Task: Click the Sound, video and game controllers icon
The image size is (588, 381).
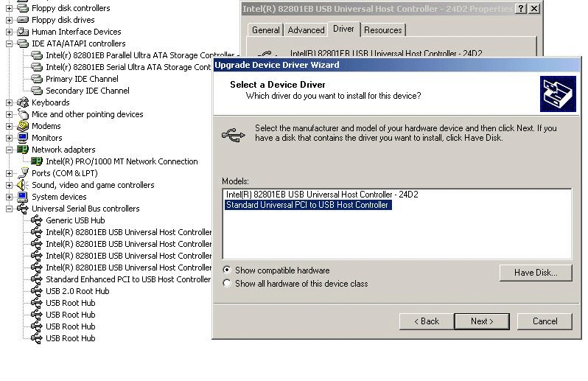Action: click(x=22, y=185)
